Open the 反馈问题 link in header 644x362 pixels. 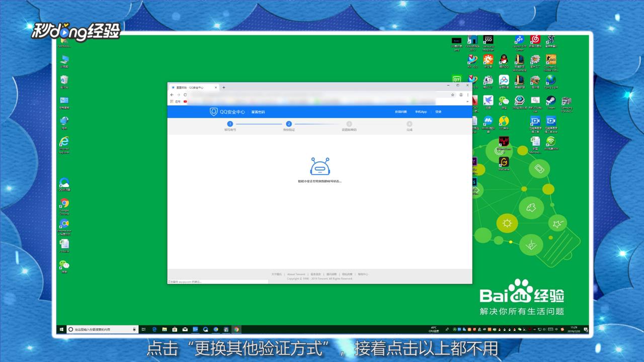click(x=400, y=112)
